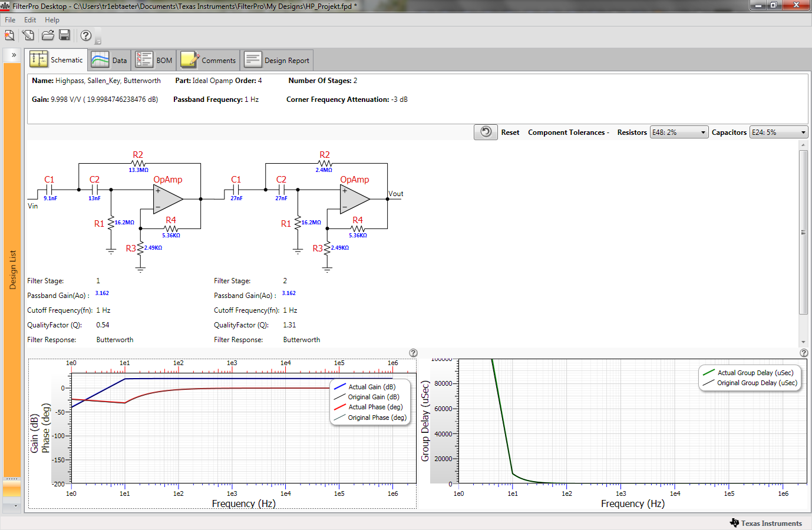Open the BOM tab
This screenshot has width=812, height=530.
[154, 60]
